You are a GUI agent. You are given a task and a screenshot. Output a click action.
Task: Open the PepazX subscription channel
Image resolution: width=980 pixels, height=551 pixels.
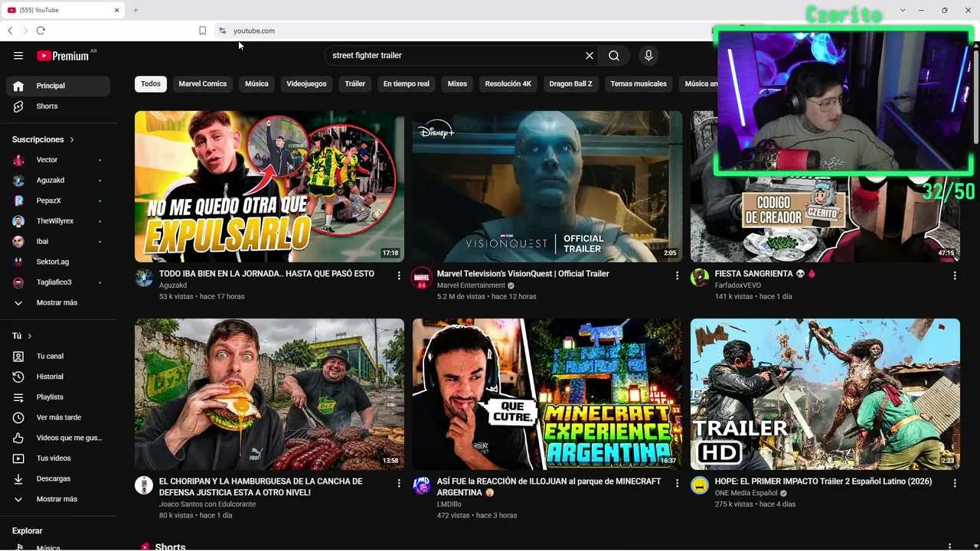coord(58,201)
